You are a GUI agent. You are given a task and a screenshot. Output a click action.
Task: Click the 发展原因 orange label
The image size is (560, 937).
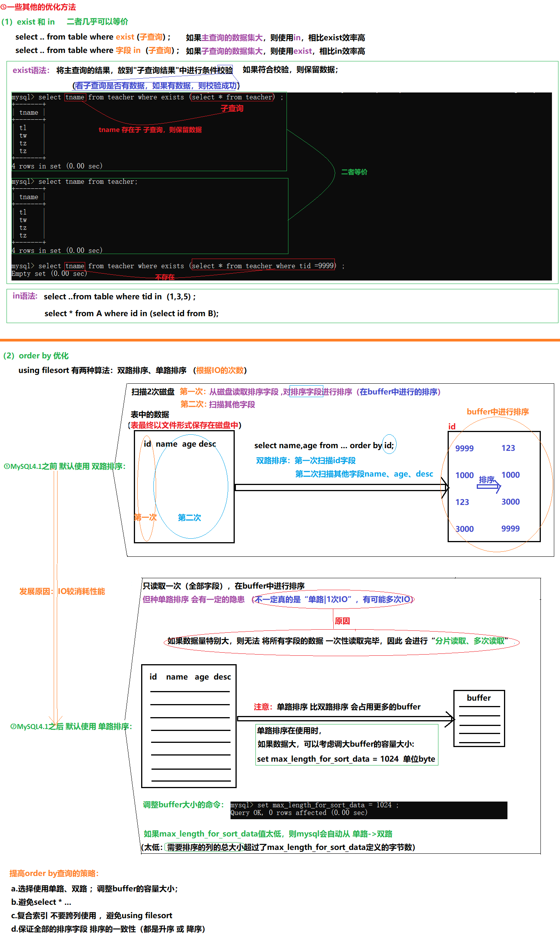(x=35, y=591)
